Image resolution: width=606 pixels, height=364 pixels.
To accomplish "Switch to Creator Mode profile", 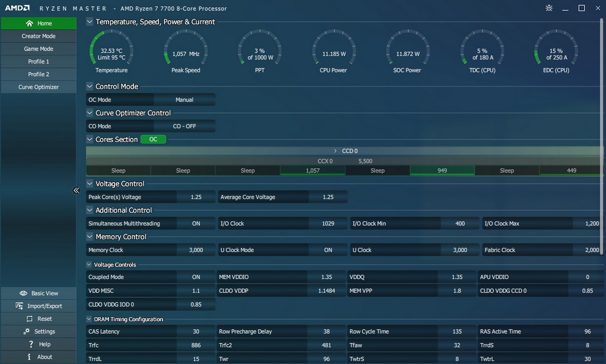I will (x=38, y=36).
